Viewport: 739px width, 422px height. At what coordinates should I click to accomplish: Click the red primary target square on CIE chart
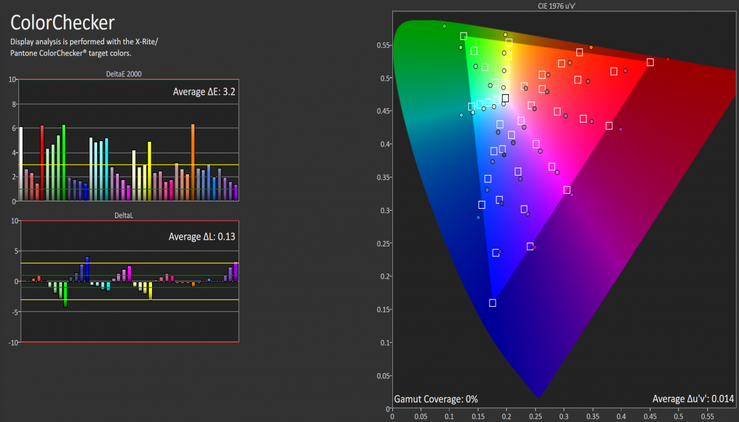(650, 62)
